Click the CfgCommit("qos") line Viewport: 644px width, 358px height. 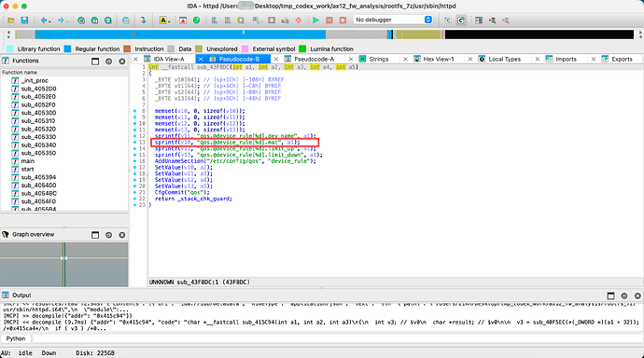[x=182, y=192]
